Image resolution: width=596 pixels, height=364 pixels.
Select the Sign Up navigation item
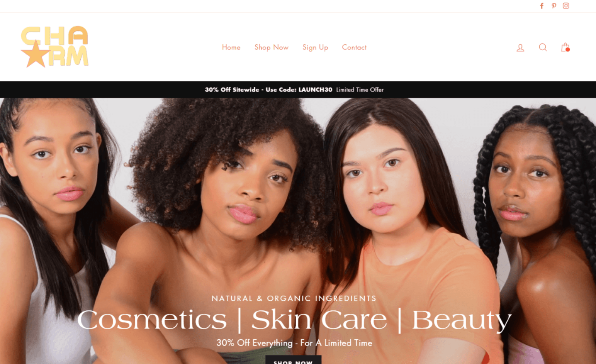click(315, 47)
